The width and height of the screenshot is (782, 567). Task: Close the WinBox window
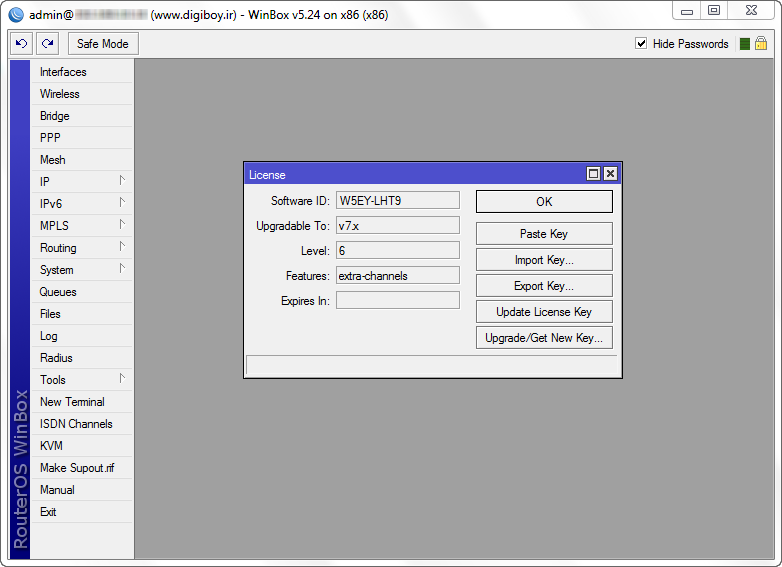click(751, 10)
